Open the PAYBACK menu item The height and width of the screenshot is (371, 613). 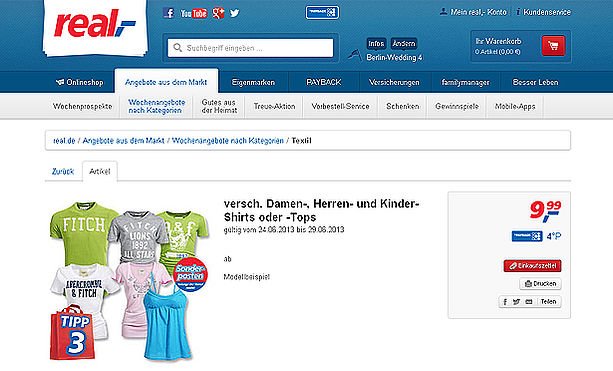click(324, 82)
